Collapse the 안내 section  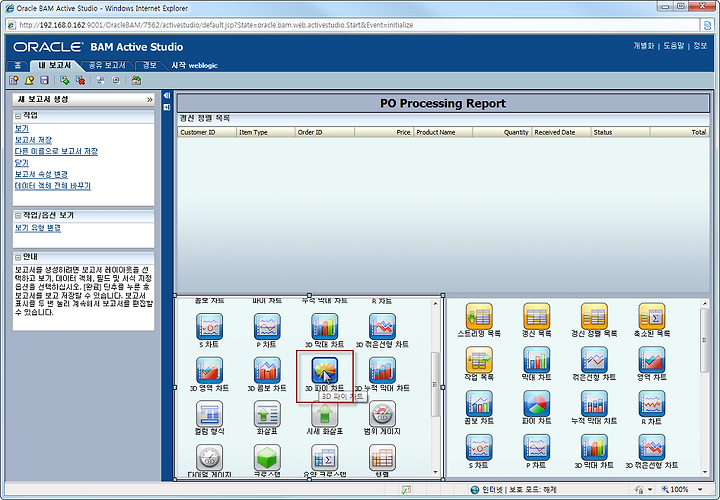18,257
